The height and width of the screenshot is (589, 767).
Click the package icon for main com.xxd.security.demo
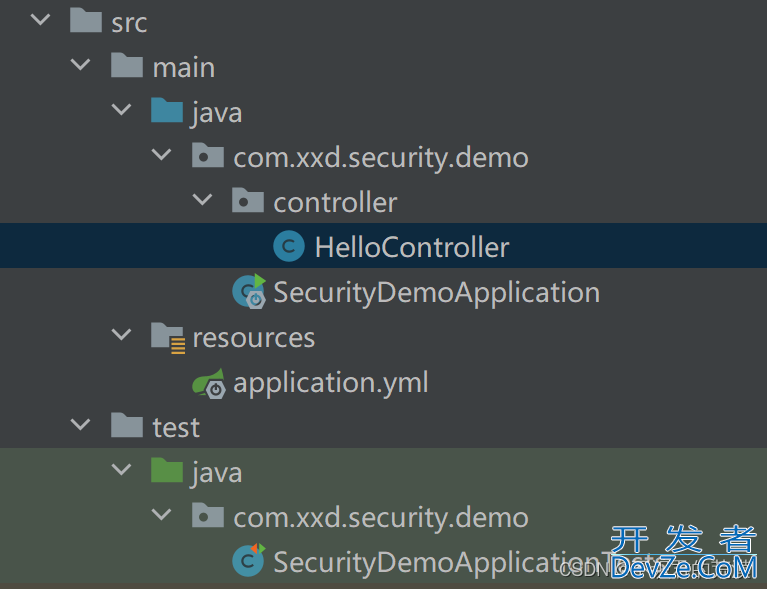[x=208, y=155]
